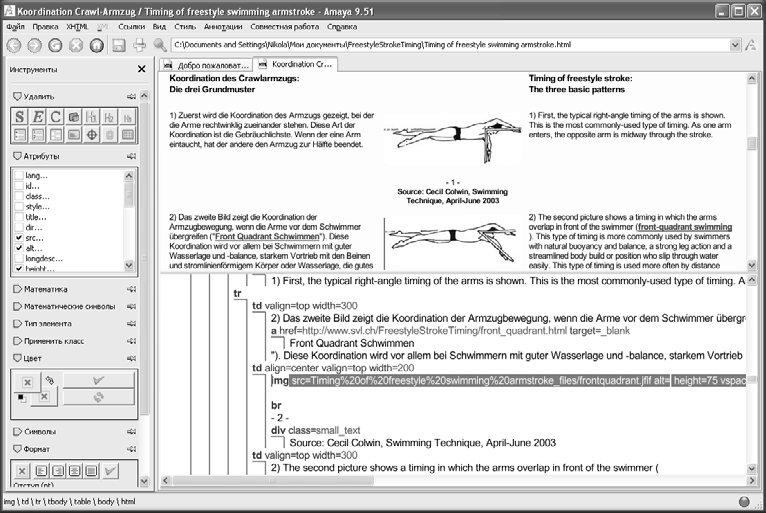
Task: Click the Home page icon
Action: tap(97, 45)
